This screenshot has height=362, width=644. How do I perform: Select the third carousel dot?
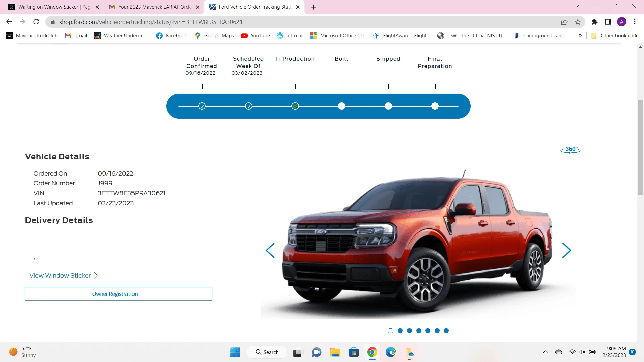coord(409,331)
